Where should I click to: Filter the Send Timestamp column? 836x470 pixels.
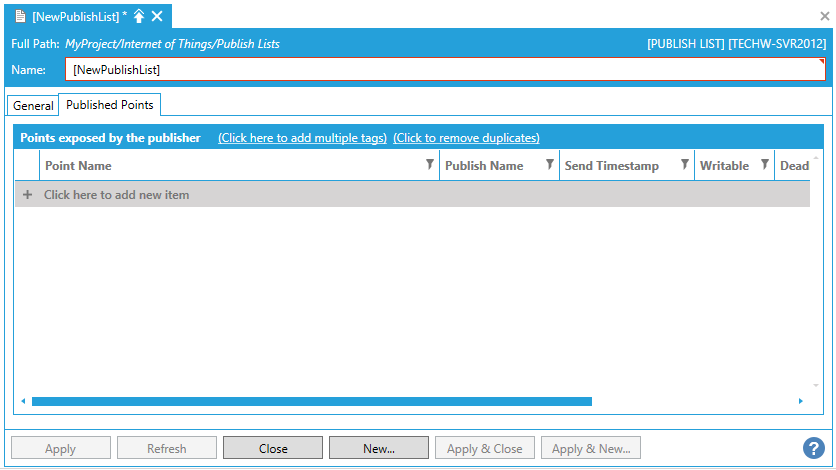[685, 165]
